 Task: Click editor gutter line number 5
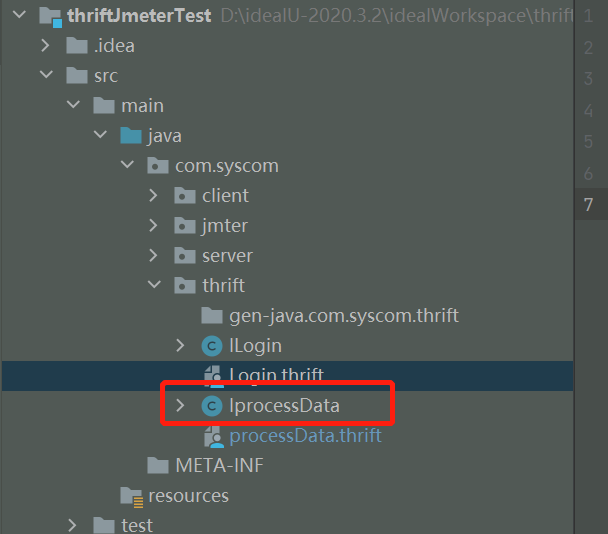click(x=588, y=142)
